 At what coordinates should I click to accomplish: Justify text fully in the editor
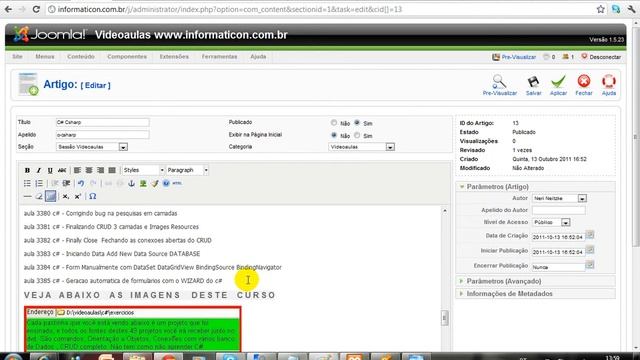pos(112,170)
